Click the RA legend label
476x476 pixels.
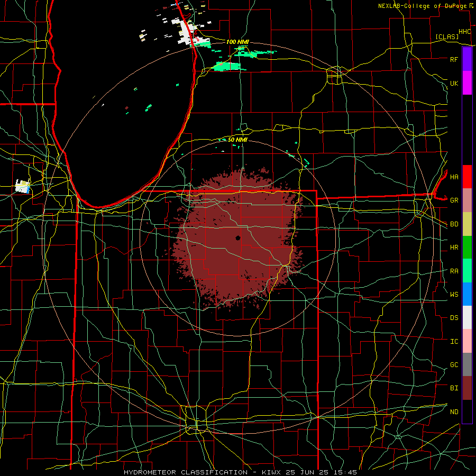pos(454,271)
